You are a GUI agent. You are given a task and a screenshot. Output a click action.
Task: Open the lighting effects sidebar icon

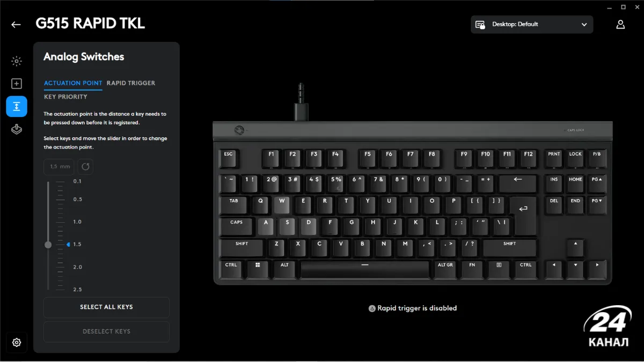(17, 61)
